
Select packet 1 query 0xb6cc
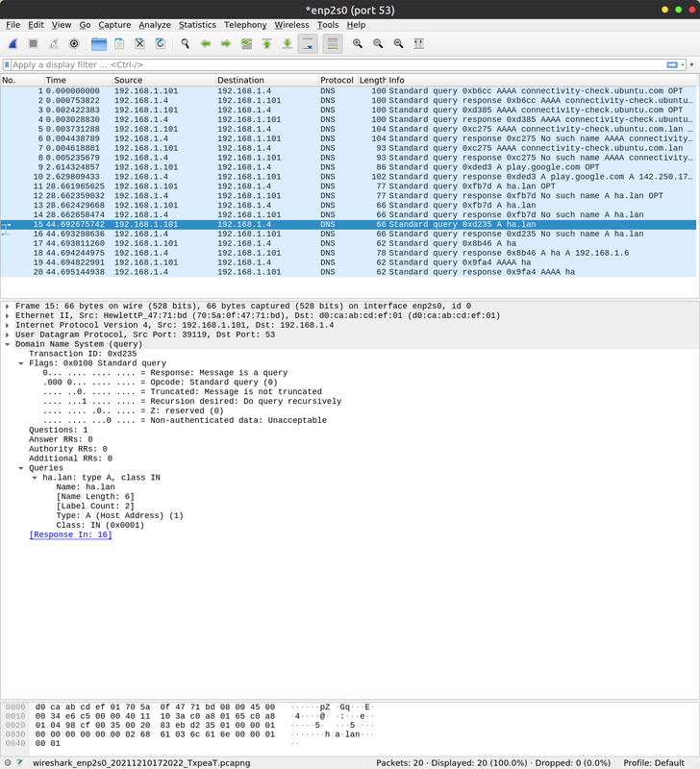coord(348,90)
